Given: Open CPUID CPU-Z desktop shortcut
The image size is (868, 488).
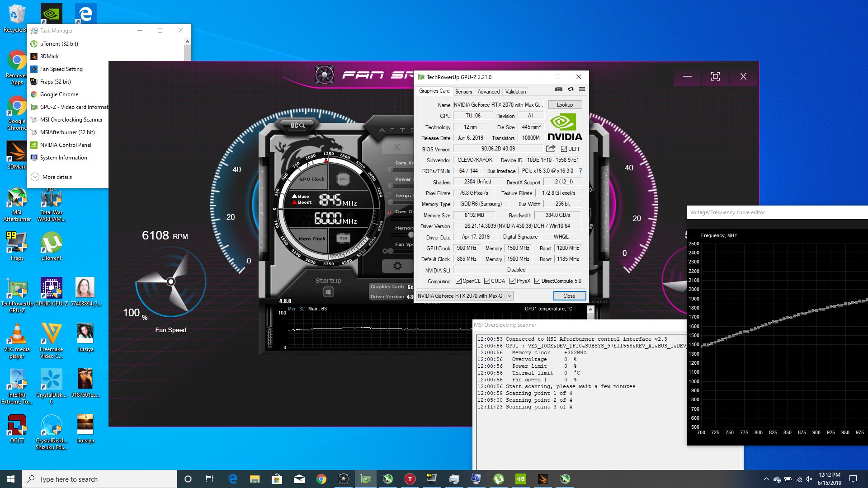Looking at the screenshot, I should point(52,292).
